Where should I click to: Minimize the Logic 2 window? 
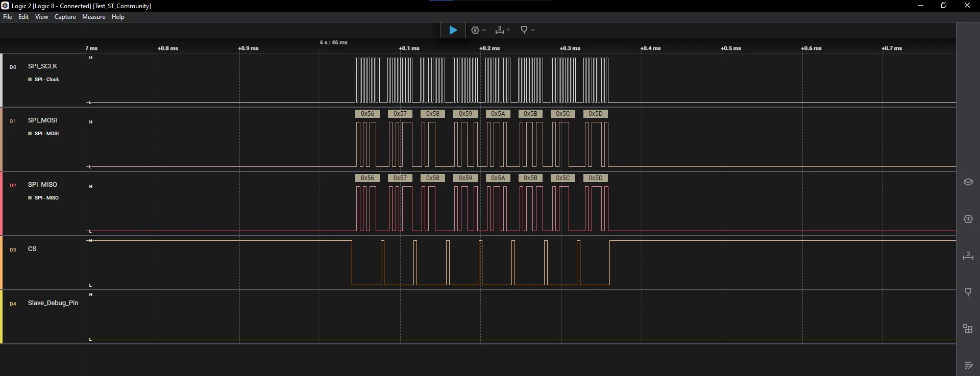point(921,6)
